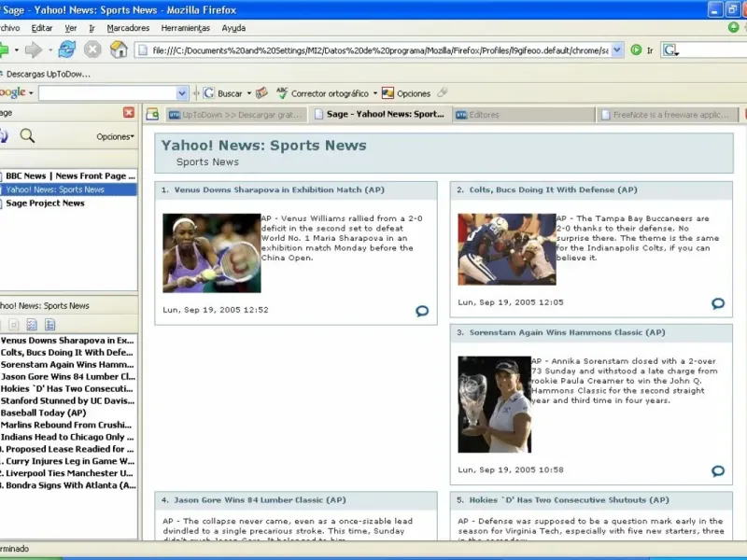Select Liverpool Ties Manchester item in list
The width and height of the screenshot is (747, 560).
click(68, 473)
